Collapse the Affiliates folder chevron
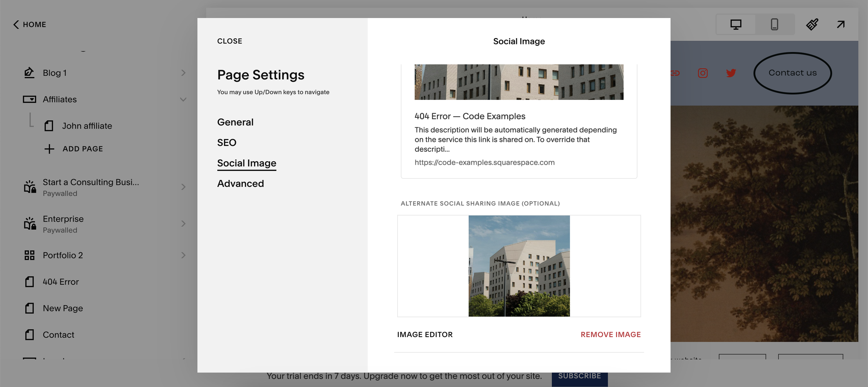 pos(183,100)
